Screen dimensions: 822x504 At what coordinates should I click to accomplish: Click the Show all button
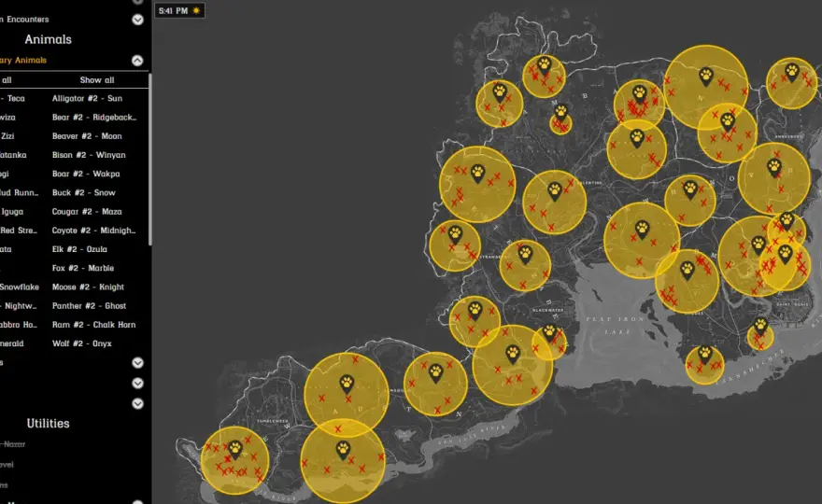97,80
